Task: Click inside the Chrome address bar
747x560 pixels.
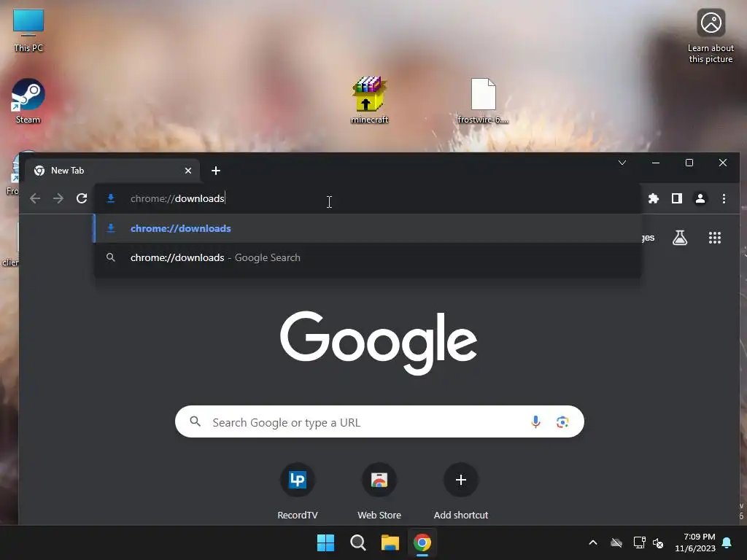Action: coord(368,198)
